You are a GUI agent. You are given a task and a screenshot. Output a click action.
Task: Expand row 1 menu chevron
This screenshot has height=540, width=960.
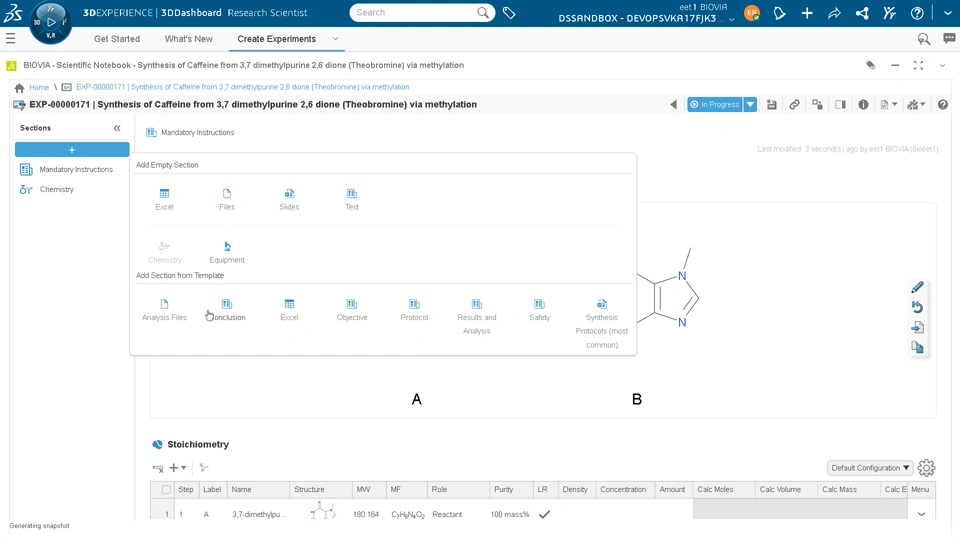[921, 514]
